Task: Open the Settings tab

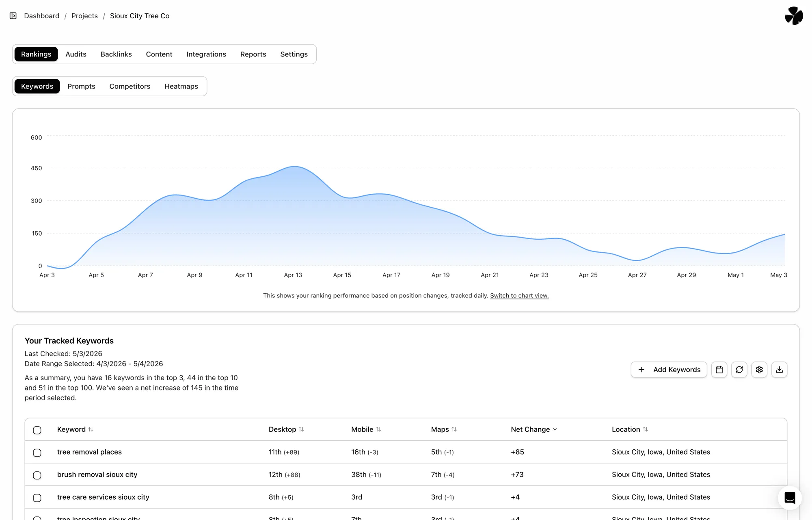Action: click(x=294, y=54)
